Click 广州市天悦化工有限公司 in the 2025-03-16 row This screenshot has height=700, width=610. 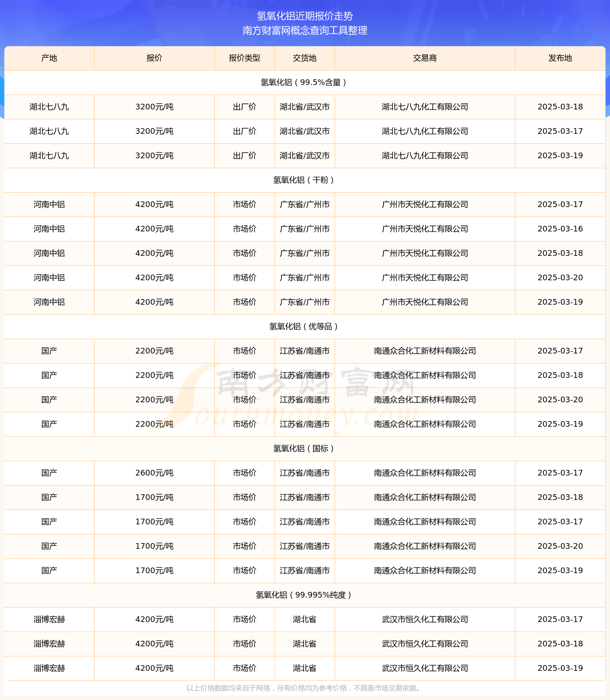[x=425, y=229]
